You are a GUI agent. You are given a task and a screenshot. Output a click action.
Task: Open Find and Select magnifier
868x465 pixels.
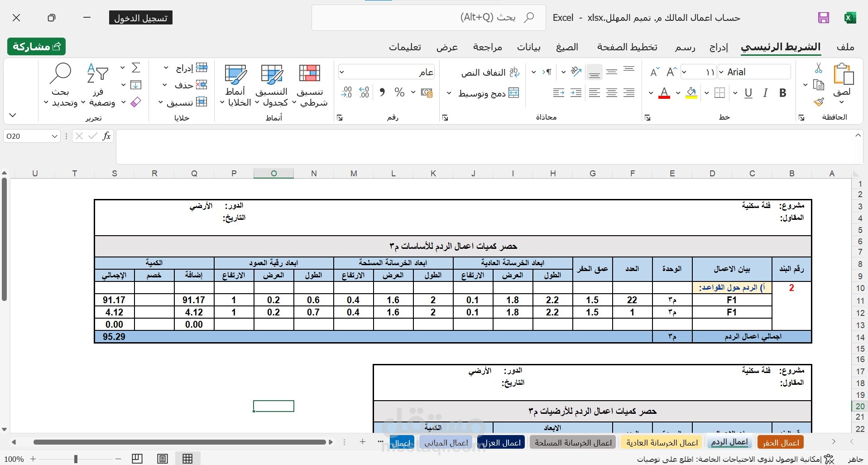[x=61, y=85]
